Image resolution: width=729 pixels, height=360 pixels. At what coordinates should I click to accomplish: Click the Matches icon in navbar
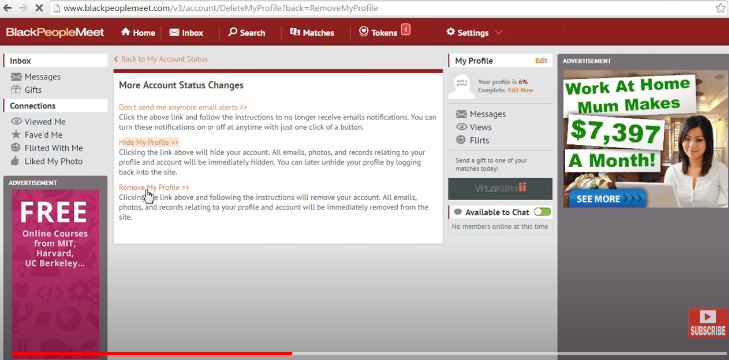pos(295,32)
